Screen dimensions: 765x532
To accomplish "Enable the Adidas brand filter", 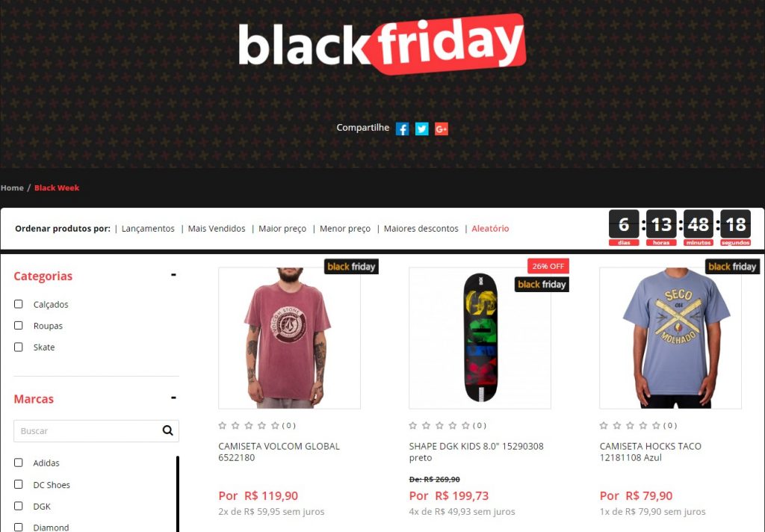I will point(19,463).
